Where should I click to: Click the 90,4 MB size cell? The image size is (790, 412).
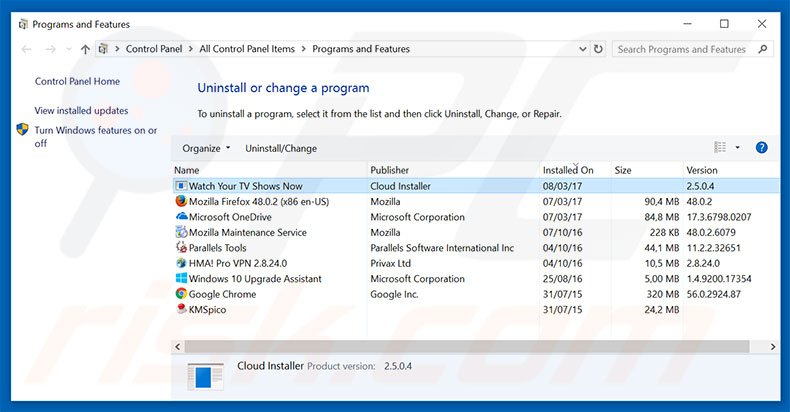pyautogui.click(x=662, y=201)
